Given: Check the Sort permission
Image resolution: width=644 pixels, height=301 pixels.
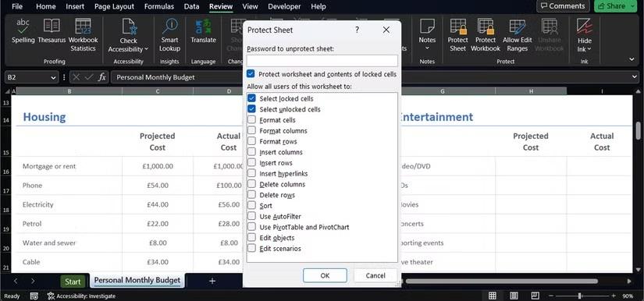Looking at the screenshot, I should pos(252,205).
